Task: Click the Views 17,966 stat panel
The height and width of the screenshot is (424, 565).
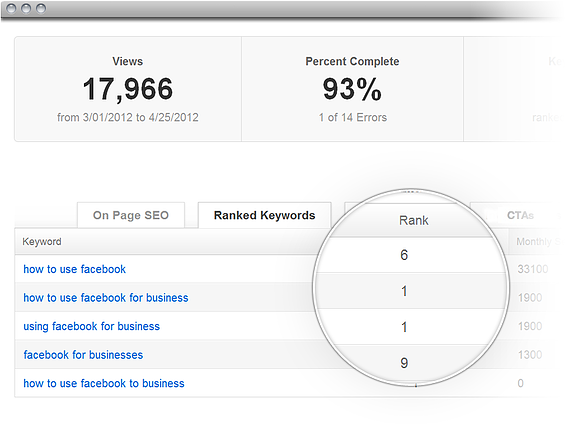Action: [x=128, y=89]
